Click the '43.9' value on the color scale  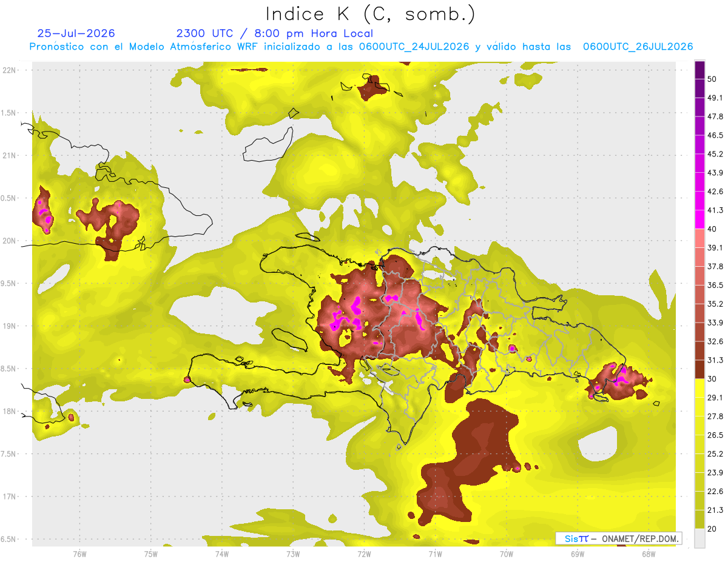(x=715, y=173)
